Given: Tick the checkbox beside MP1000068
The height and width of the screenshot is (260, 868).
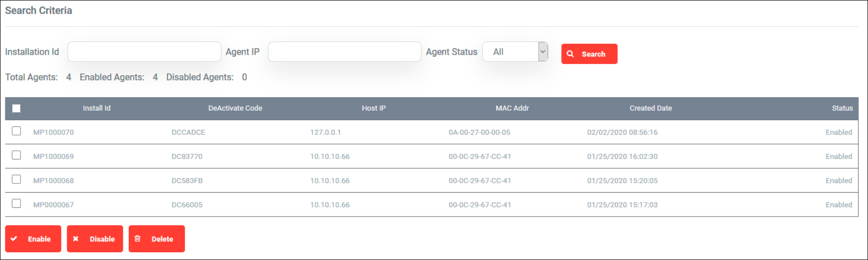Looking at the screenshot, I should click(17, 180).
